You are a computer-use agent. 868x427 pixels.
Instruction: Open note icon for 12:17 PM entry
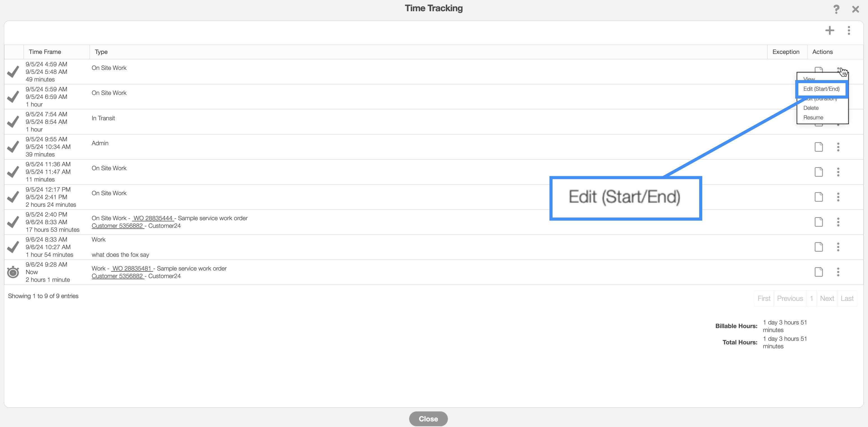[819, 197]
